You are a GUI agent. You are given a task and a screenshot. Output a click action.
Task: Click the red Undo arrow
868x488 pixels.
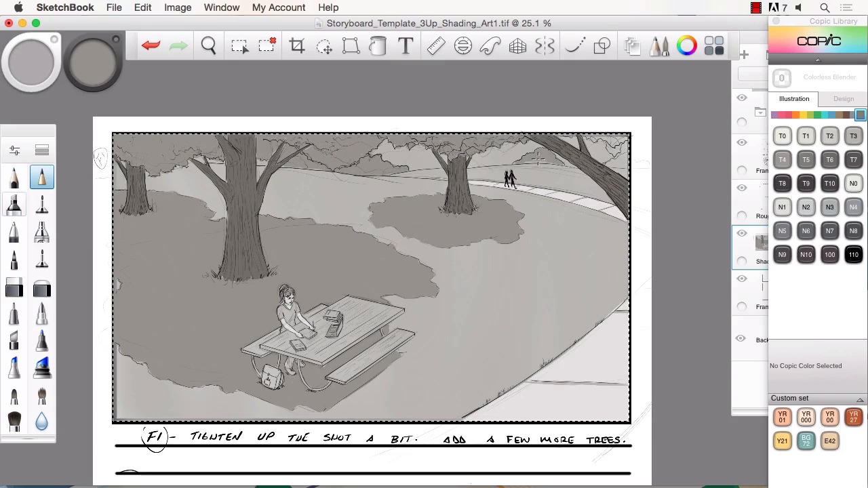tap(151, 45)
